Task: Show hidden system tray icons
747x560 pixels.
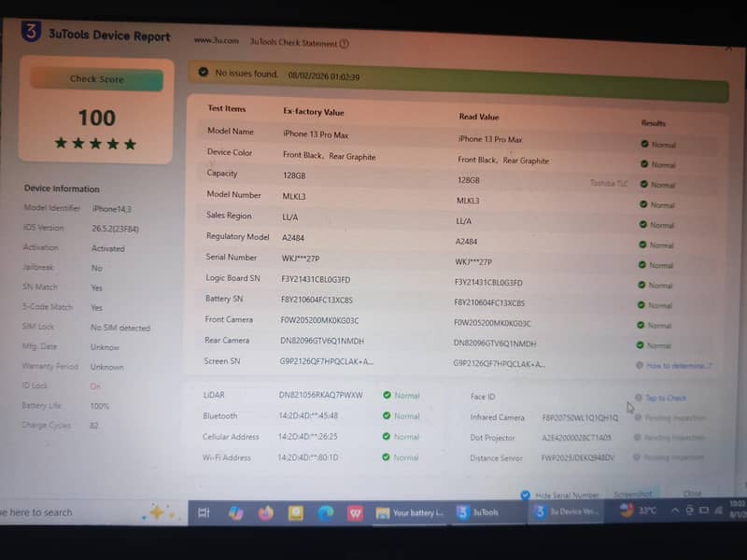Action: tap(674, 511)
